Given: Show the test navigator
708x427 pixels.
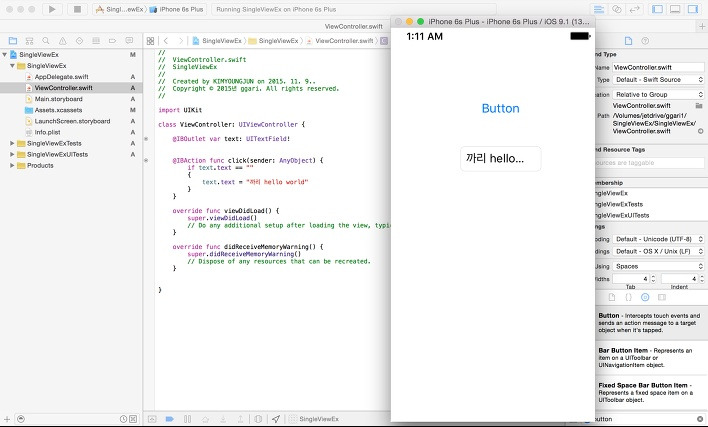Looking at the screenshot, I should [79, 41].
